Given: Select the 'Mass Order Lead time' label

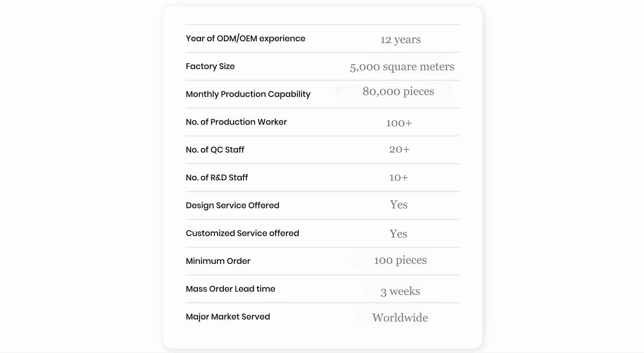Looking at the screenshot, I should (x=231, y=289).
